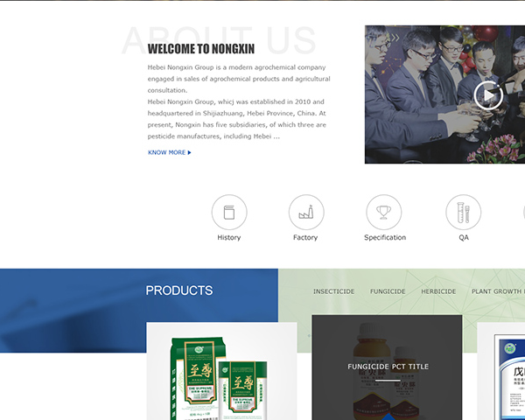Click the PRODUCTS section heading
525x420 pixels.
pyautogui.click(x=179, y=290)
